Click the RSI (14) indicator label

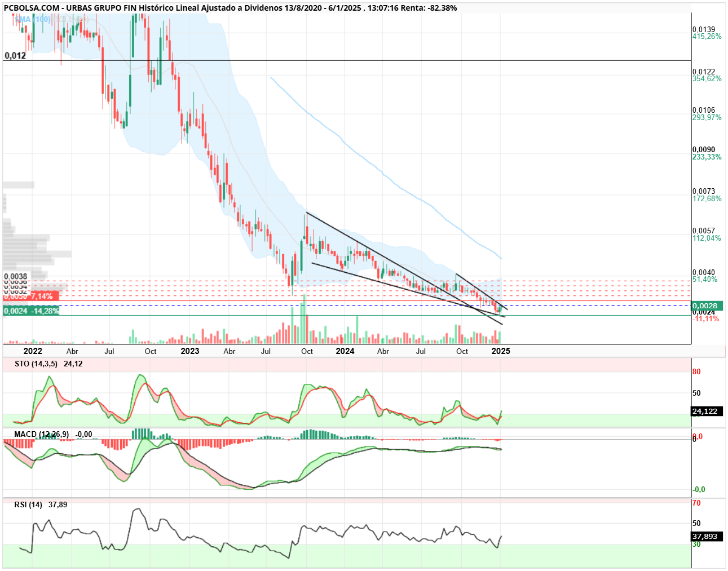click(x=28, y=504)
